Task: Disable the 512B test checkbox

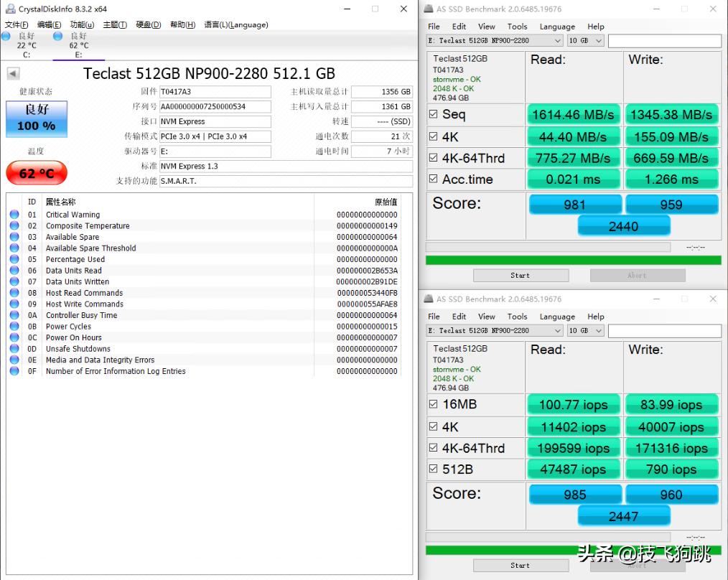Action: (x=433, y=469)
